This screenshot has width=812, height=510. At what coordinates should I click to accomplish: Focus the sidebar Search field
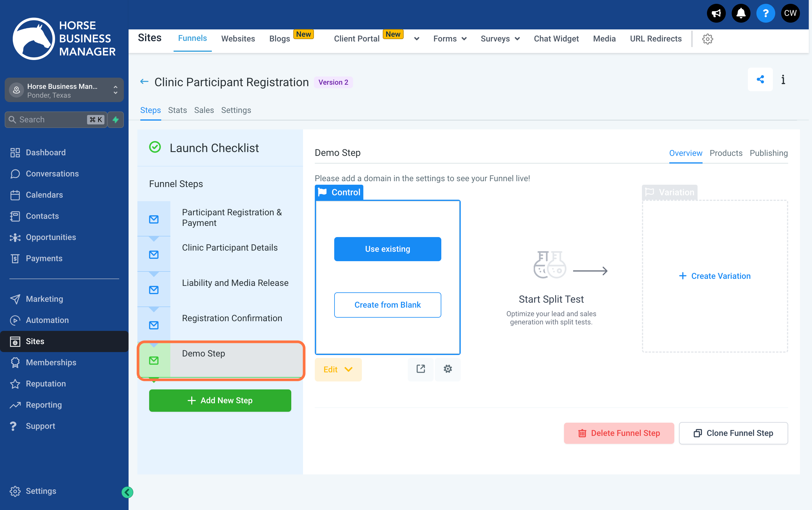pyautogui.click(x=56, y=120)
